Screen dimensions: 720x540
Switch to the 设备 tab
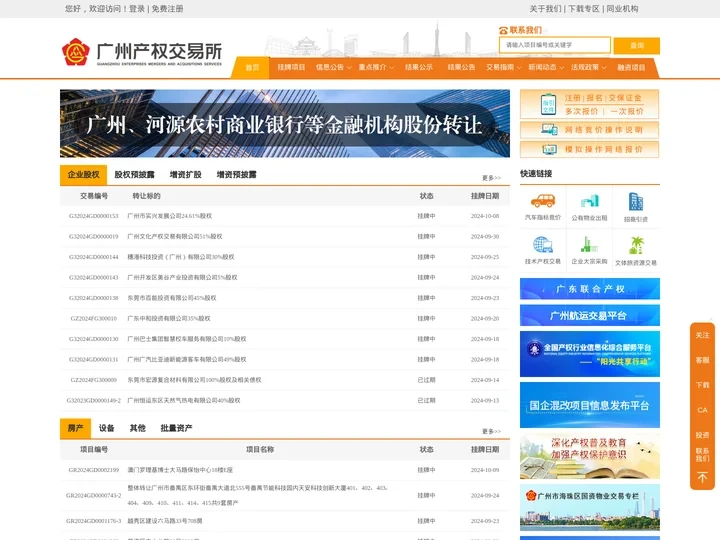coord(107,428)
